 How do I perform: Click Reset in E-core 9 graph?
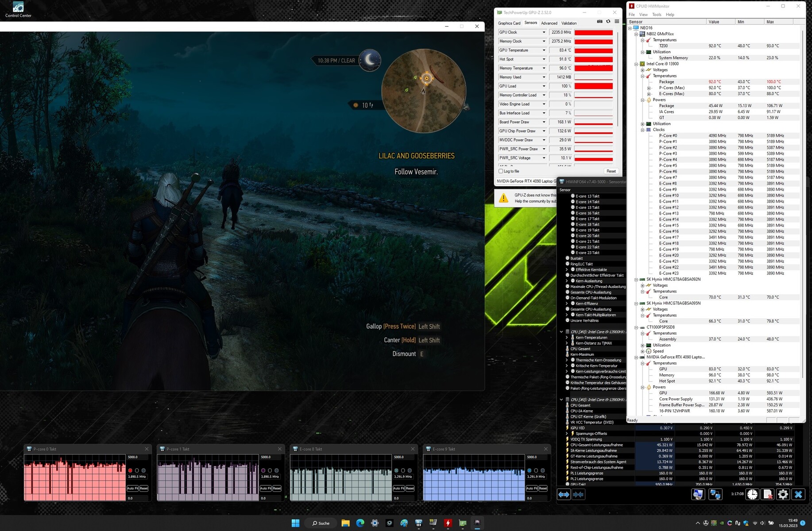[543, 489]
